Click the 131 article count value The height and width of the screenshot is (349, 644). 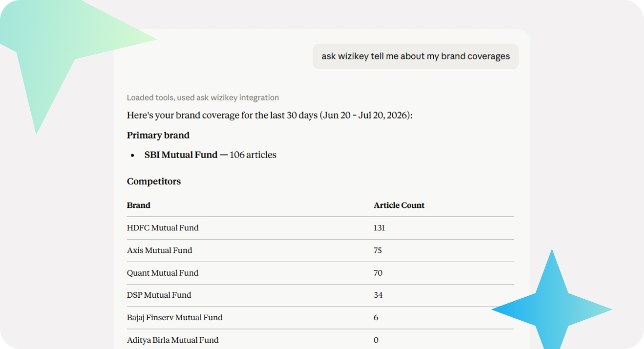(x=379, y=228)
